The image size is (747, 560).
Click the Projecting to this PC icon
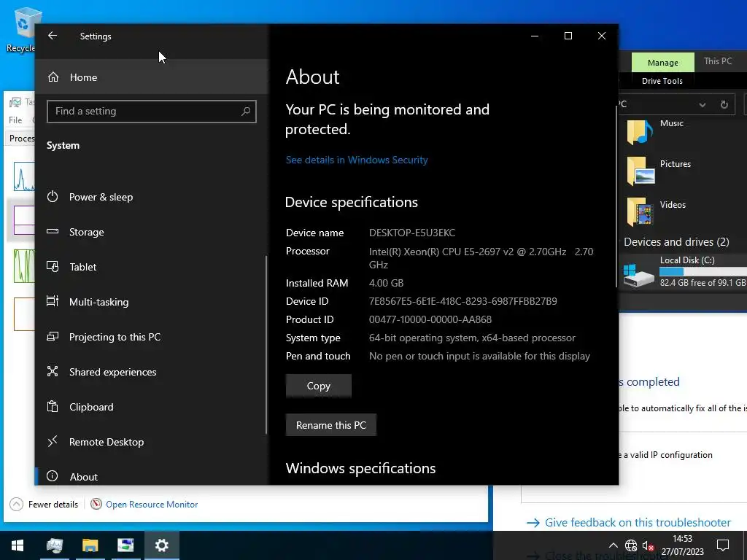[53, 336]
